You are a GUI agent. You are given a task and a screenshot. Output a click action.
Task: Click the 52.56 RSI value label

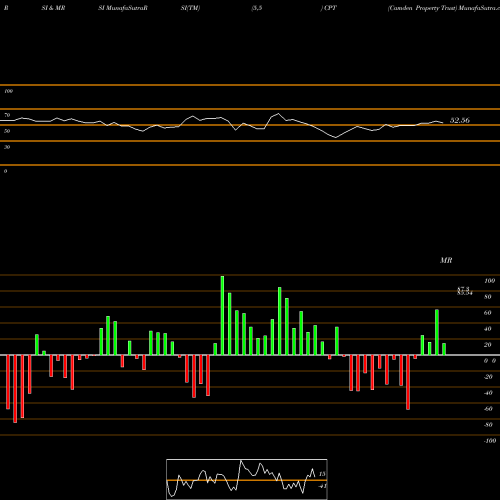coord(460,120)
